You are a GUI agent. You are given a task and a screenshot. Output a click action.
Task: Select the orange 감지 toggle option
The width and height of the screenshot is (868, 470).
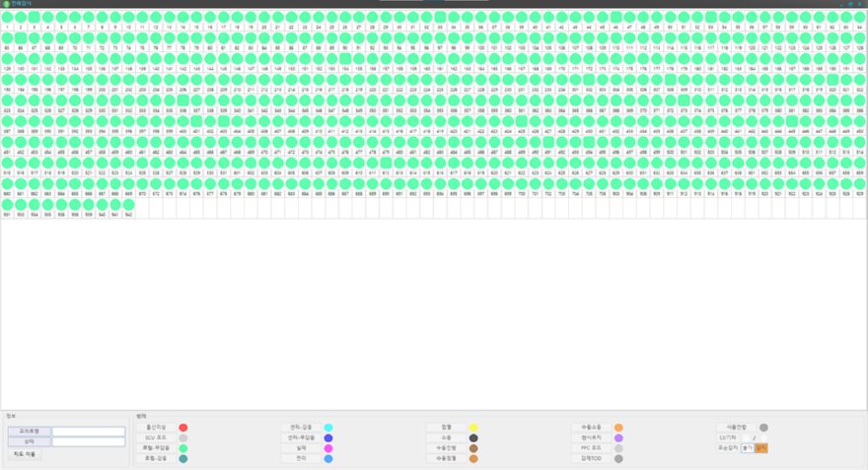coord(761,448)
